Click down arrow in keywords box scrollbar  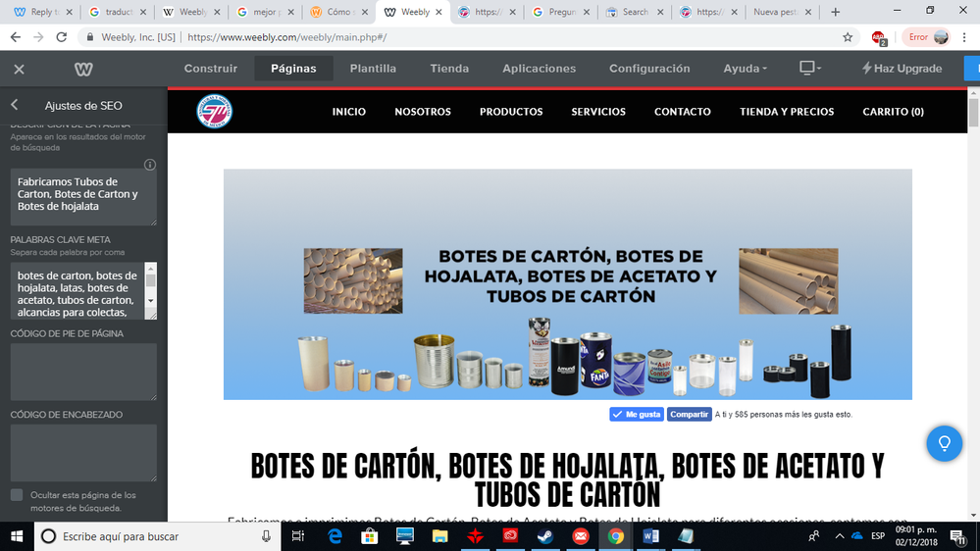151,301
